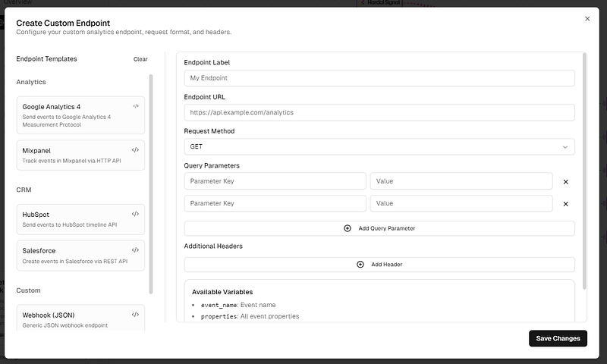Select the Google Analytics 4 template
Viewport: 607px width, 364px height.
coord(80,115)
